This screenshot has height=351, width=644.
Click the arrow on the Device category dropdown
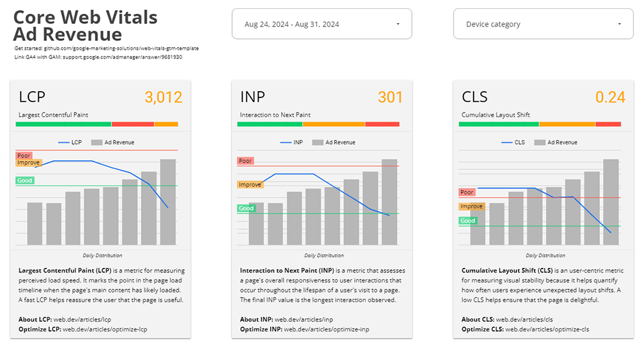(x=619, y=24)
